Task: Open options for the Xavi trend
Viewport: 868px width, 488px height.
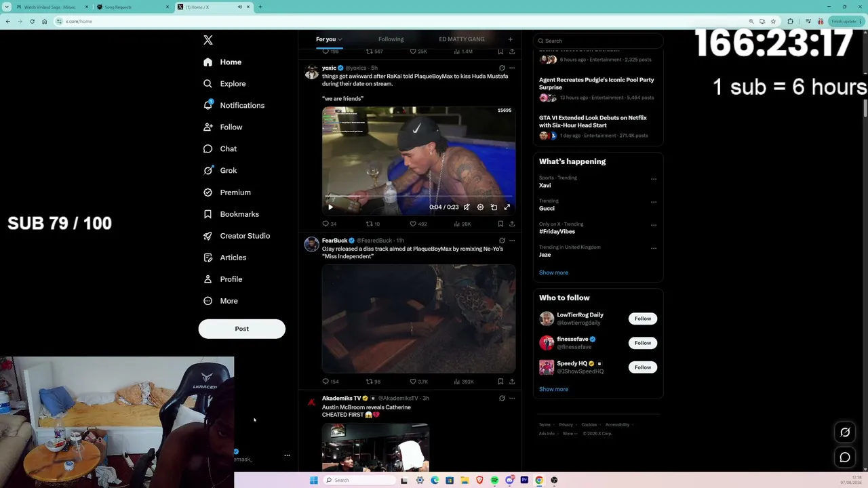Action: pyautogui.click(x=654, y=179)
